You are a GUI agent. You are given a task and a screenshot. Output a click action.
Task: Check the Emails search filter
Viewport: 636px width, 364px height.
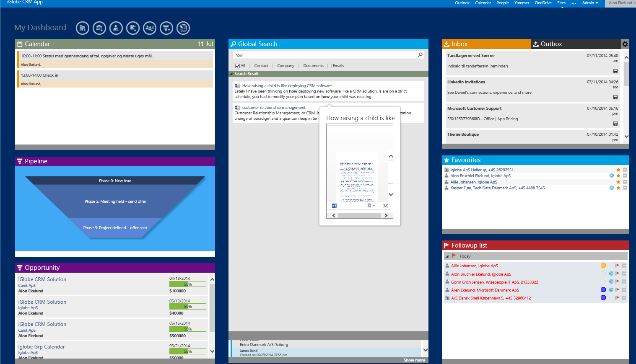point(330,66)
